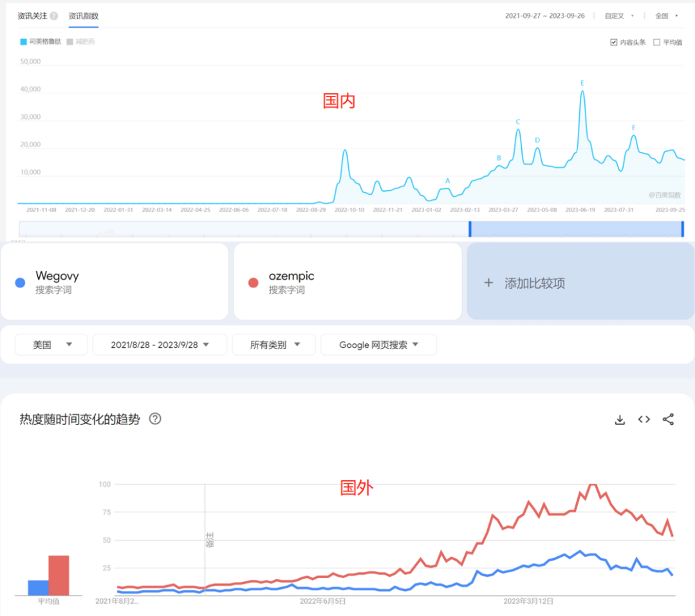The width and height of the screenshot is (695, 616).
Task: Click headline marker F on the Baidu chart
Action: click(x=633, y=127)
